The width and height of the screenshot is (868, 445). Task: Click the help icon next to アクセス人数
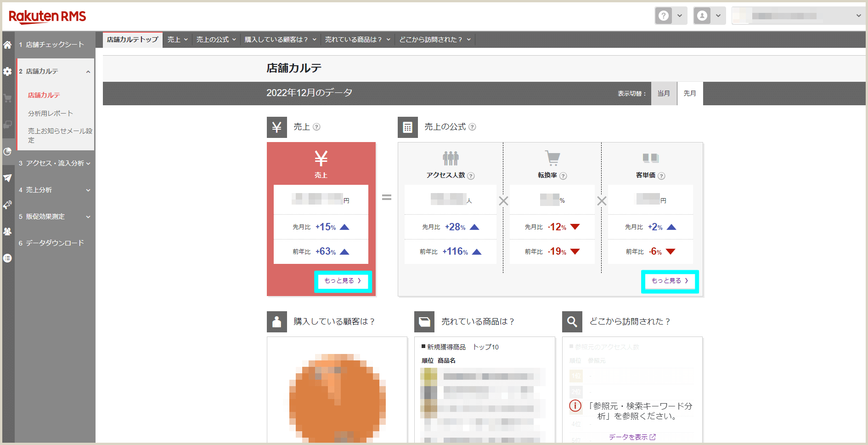tap(471, 176)
